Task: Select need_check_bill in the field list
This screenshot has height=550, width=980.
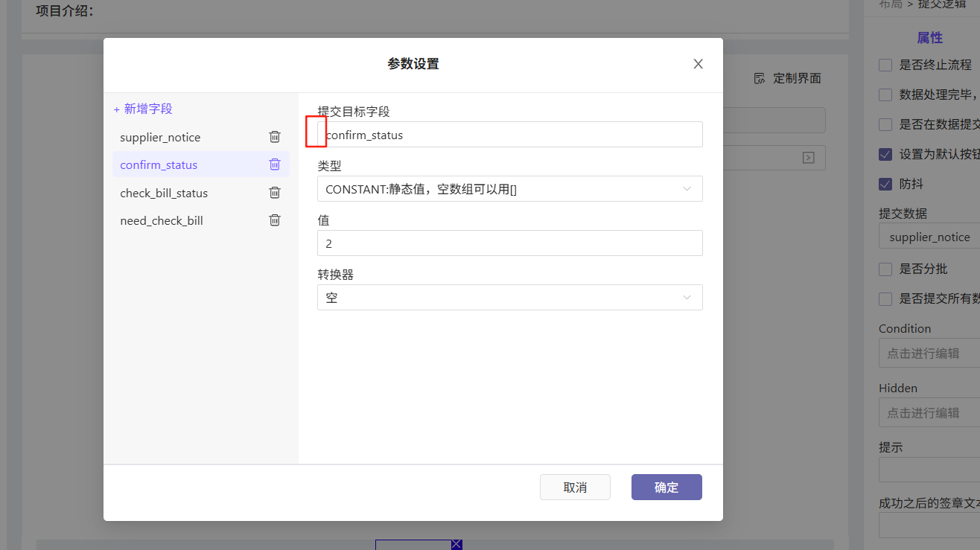Action: tap(201, 220)
